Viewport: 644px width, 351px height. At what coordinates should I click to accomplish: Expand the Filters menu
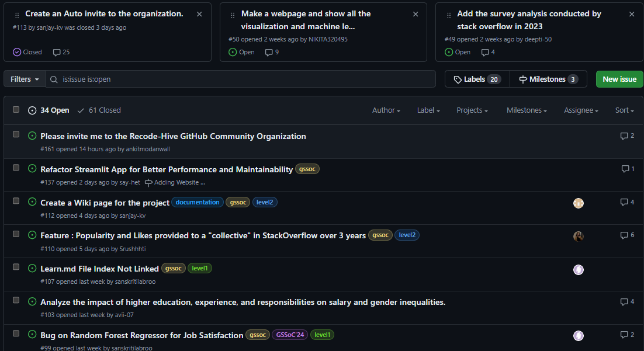pos(24,79)
